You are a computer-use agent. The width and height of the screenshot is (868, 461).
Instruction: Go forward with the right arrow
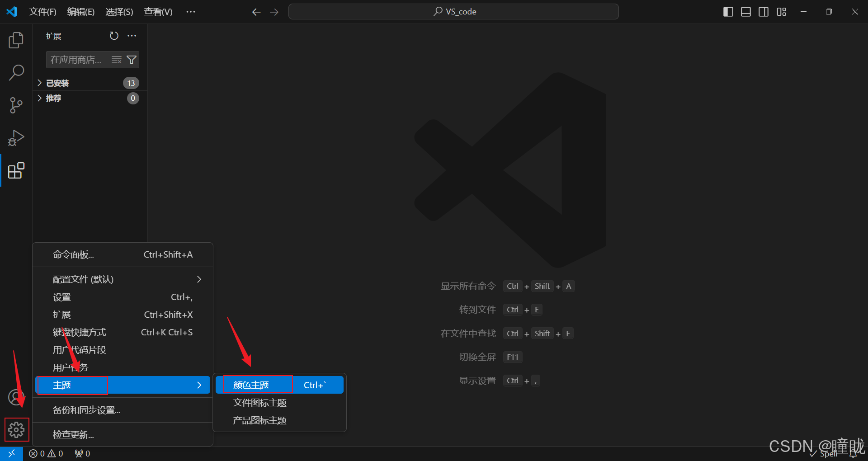[x=274, y=12]
